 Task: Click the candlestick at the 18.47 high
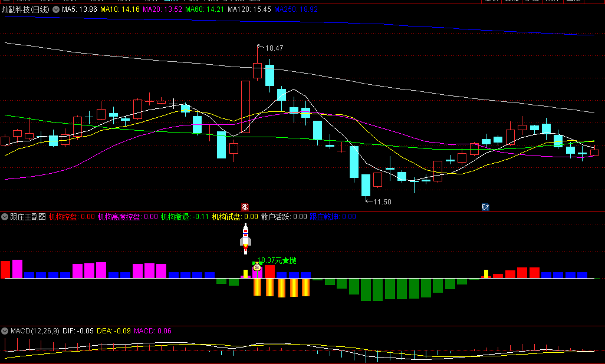[257, 71]
